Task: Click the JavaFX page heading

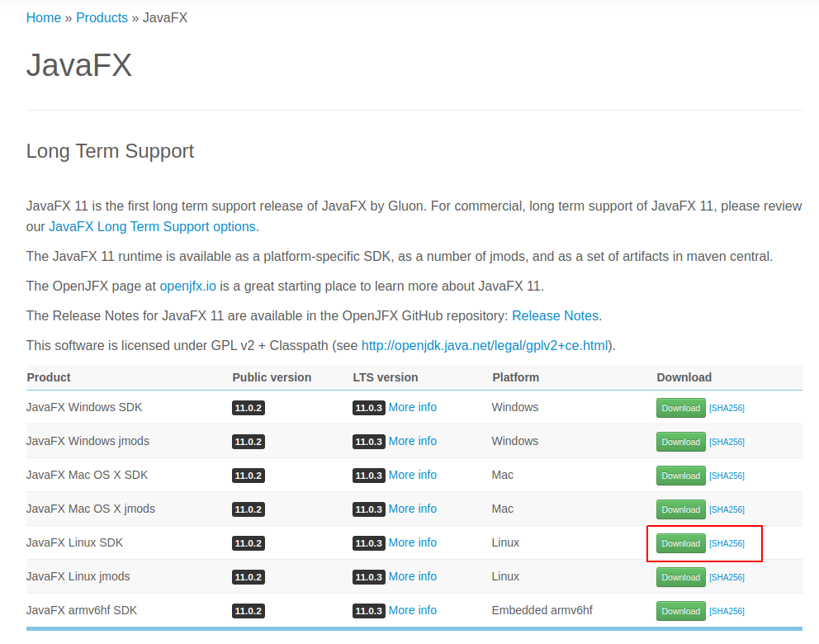Action: pos(79,65)
